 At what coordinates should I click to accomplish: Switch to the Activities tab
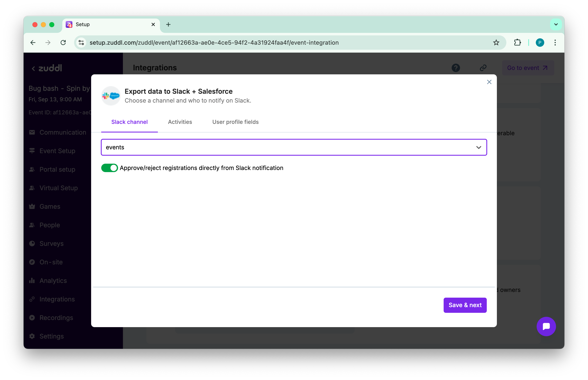click(180, 122)
